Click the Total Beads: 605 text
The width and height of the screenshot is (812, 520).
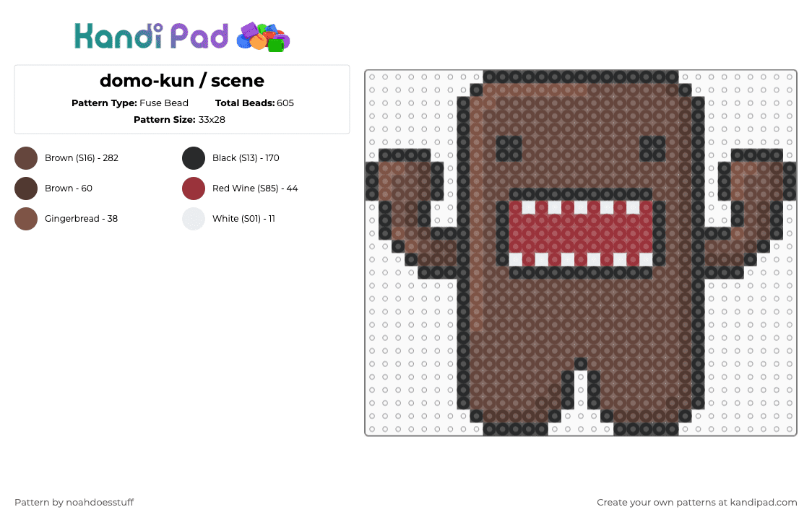coord(254,103)
